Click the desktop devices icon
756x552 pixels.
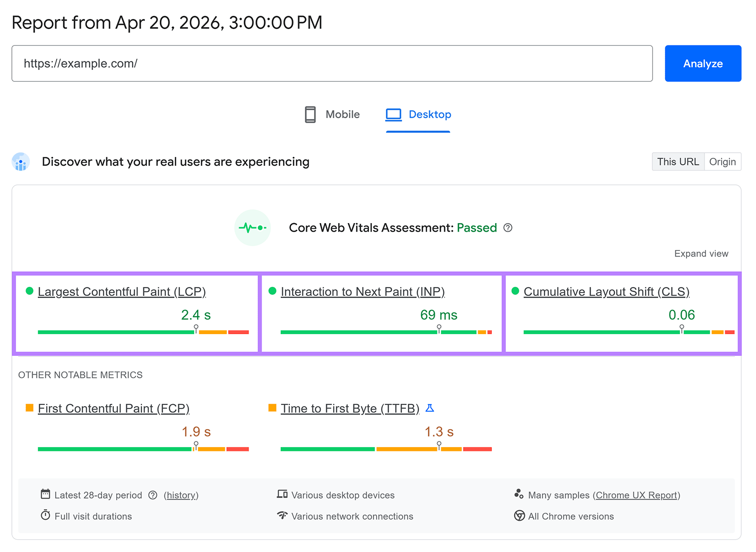pos(282,494)
